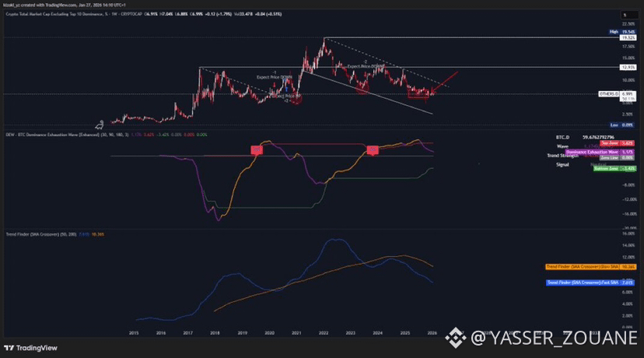Click the first red signal marker on DEW pane

(257, 150)
